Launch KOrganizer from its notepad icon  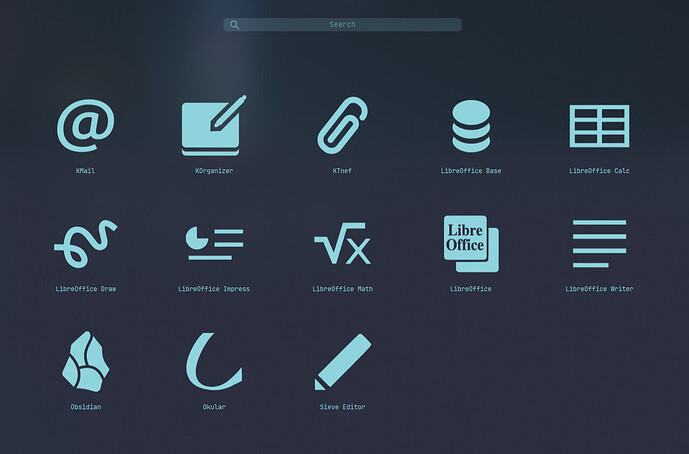(213, 126)
